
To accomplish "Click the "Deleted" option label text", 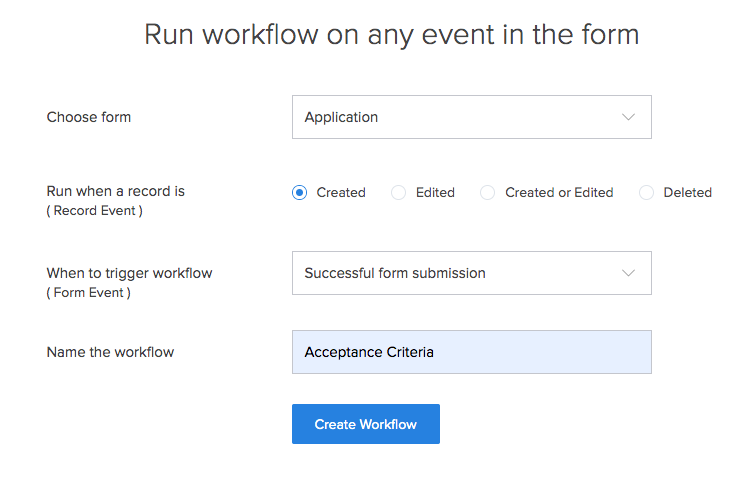I will pos(688,193).
